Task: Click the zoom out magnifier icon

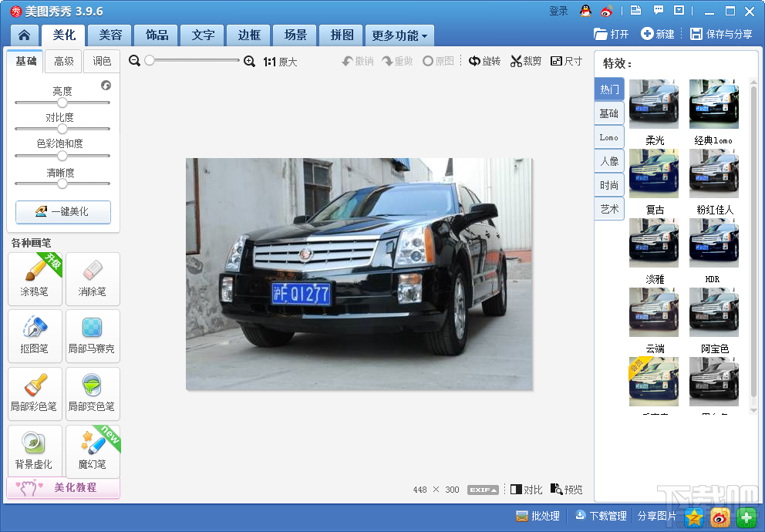Action: tap(134, 60)
